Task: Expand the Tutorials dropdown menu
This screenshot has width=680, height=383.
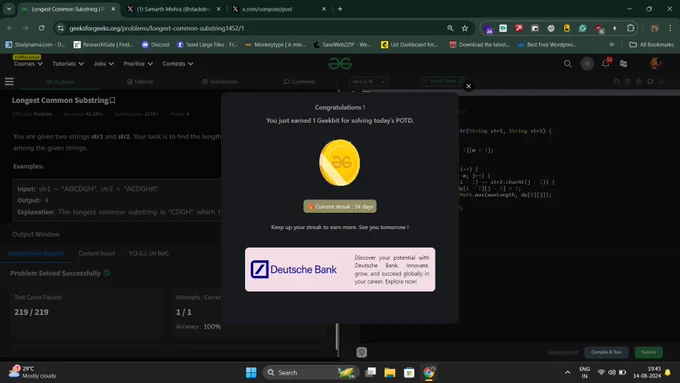Action: click(x=68, y=64)
